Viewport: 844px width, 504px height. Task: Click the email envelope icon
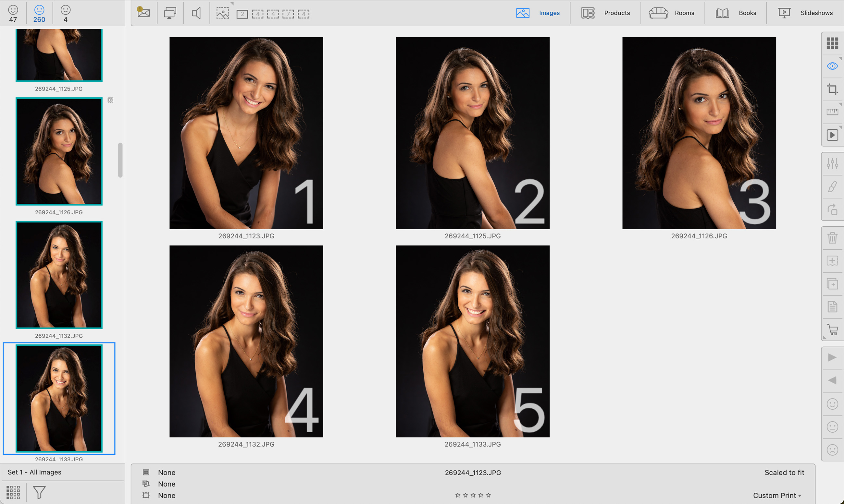coord(144,13)
